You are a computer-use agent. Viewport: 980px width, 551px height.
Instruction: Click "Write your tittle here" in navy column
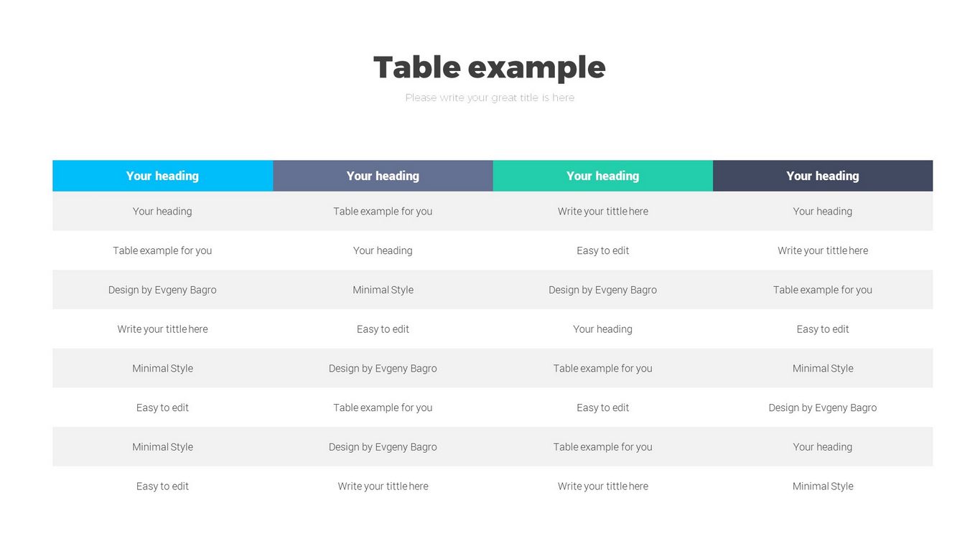point(822,250)
